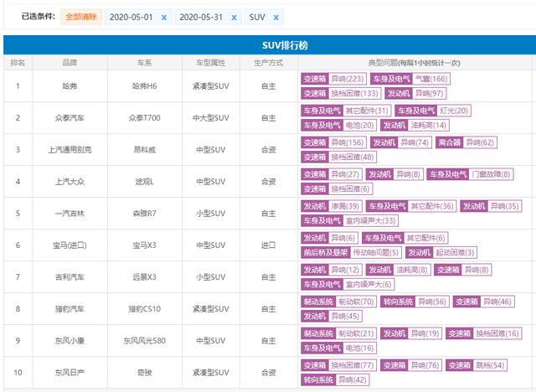
Task: Click the 转向系统 异响(56) tag
Action: 415,302
